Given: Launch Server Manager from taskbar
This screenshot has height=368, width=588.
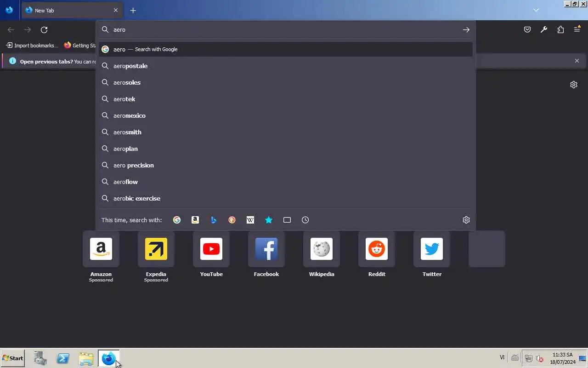Looking at the screenshot, I should [x=40, y=358].
